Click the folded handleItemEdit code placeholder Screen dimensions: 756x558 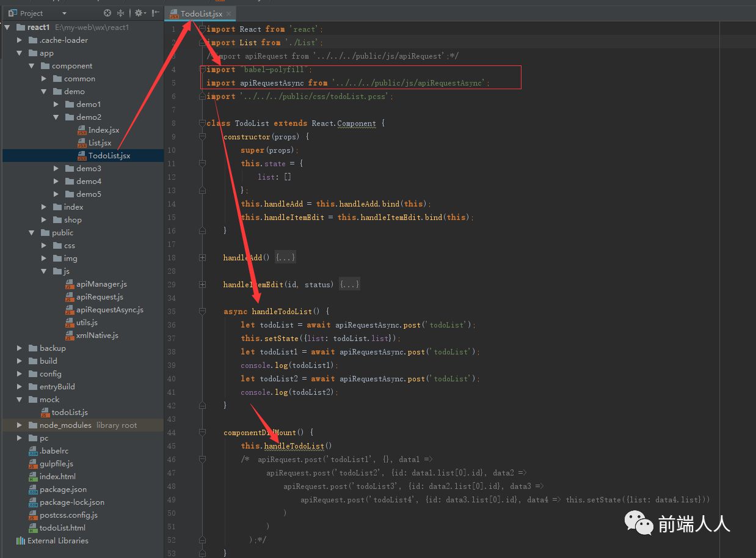349,283
